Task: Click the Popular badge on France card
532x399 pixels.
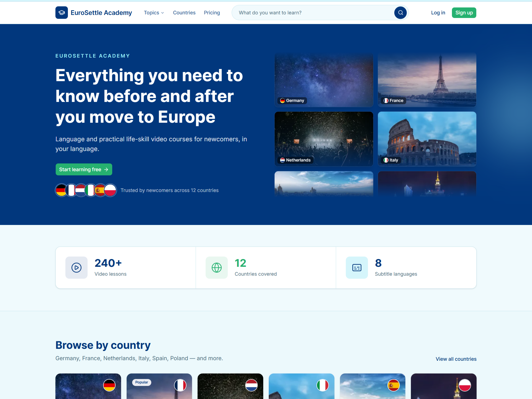Action: pyautogui.click(x=142, y=382)
